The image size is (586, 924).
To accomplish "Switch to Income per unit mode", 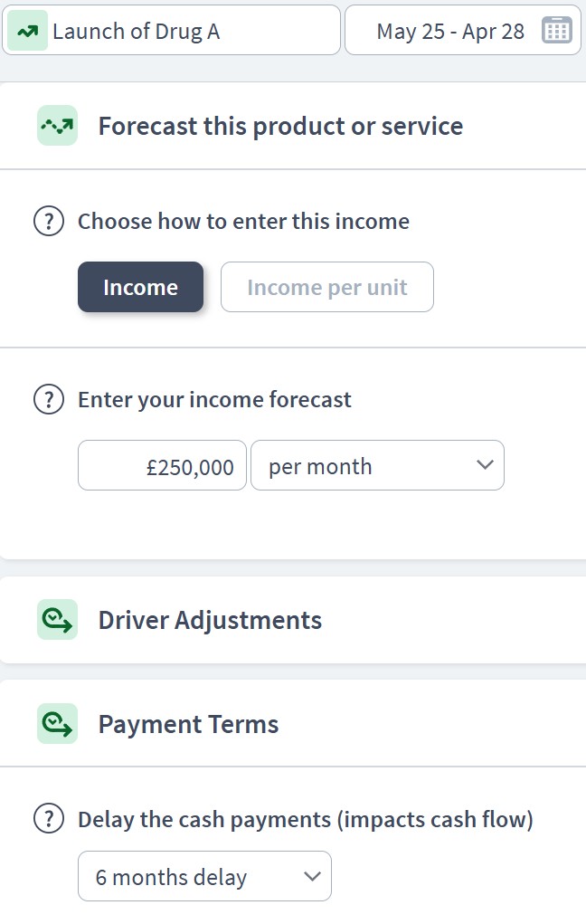I will [326, 287].
